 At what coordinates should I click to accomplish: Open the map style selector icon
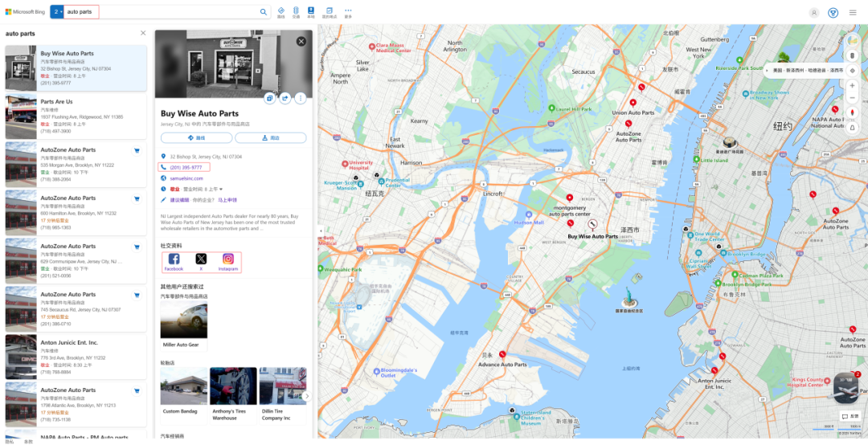(x=853, y=40)
